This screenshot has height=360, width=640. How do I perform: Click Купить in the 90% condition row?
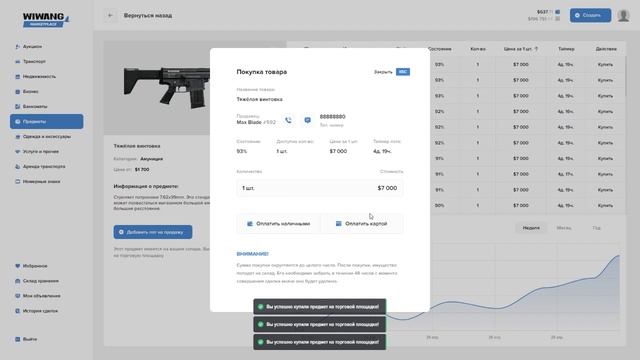tap(605, 205)
